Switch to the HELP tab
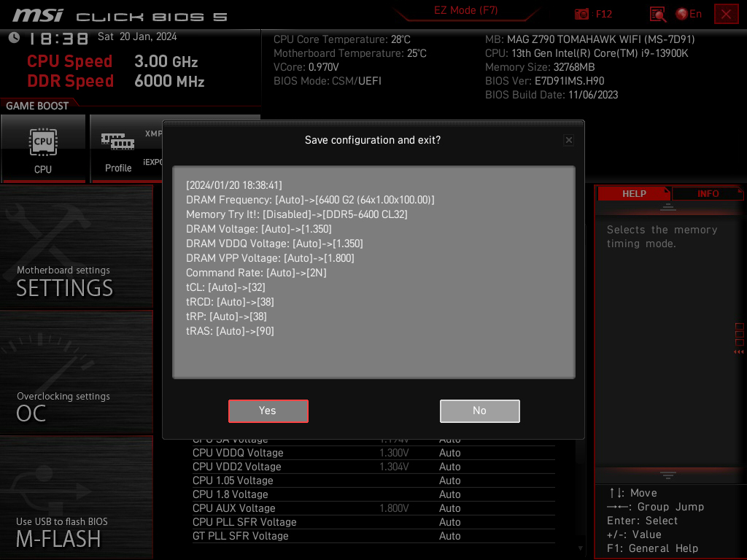Screen dimensions: 747x560 coord(634,193)
